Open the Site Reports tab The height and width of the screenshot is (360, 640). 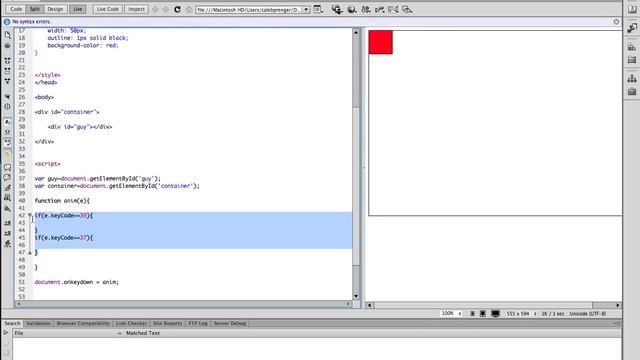[167, 323]
